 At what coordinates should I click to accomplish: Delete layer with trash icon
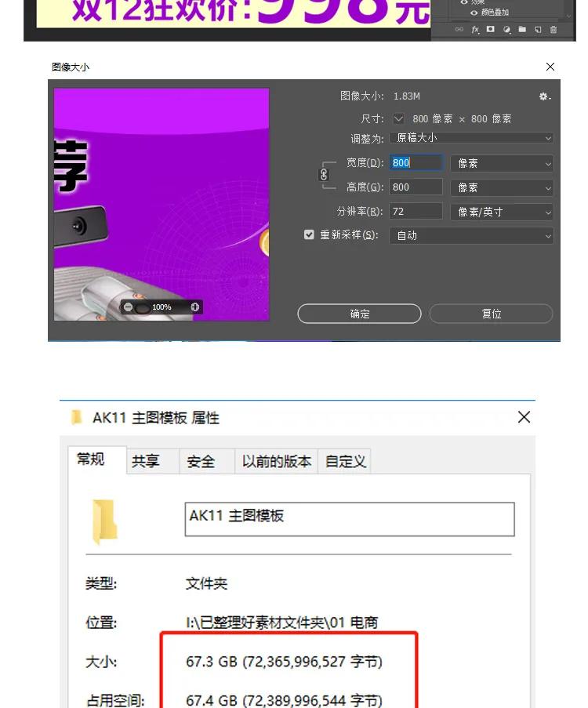click(x=554, y=29)
